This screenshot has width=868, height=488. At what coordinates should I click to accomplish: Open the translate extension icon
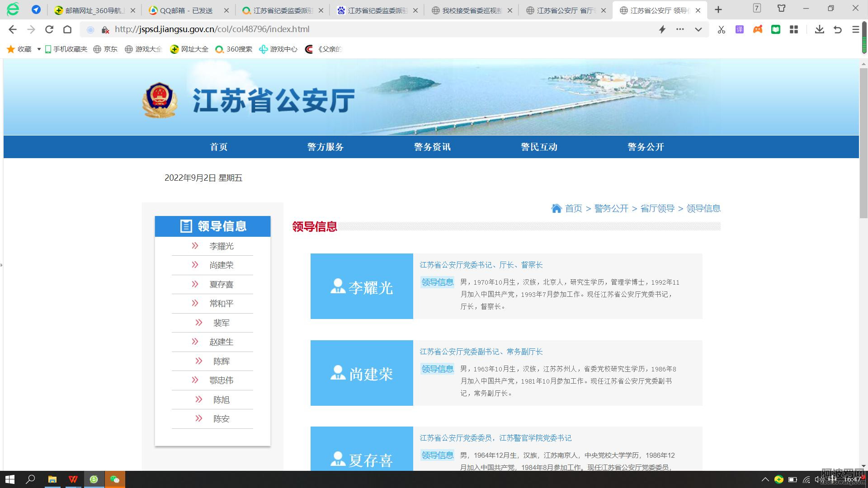point(740,29)
